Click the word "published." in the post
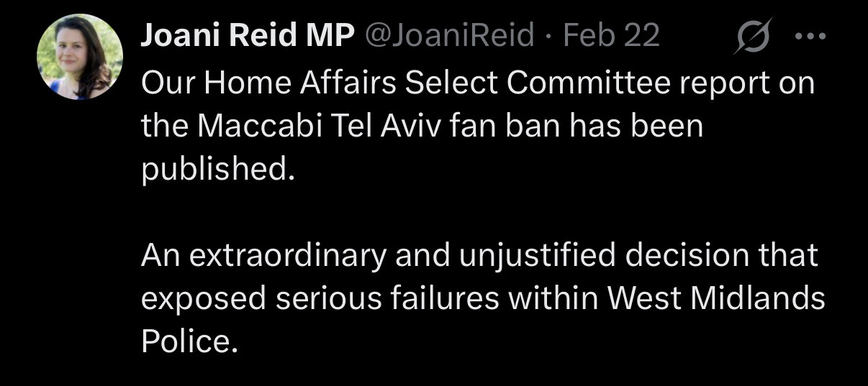868x386 pixels. coord(218,172)
